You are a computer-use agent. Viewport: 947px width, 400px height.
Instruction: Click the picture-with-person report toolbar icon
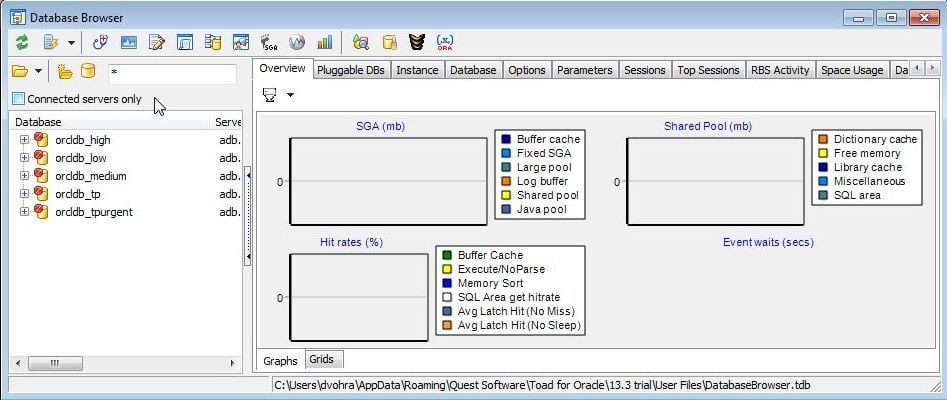241,42
